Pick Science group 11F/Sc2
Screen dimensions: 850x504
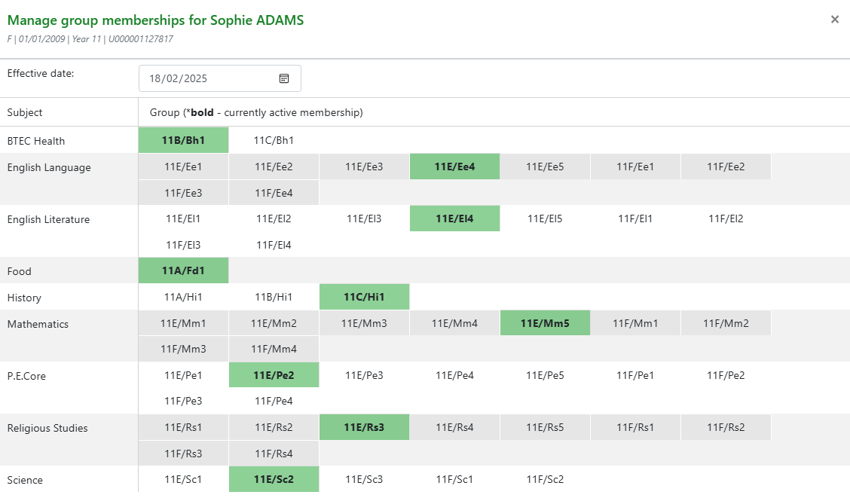click(x=545, y=479)
